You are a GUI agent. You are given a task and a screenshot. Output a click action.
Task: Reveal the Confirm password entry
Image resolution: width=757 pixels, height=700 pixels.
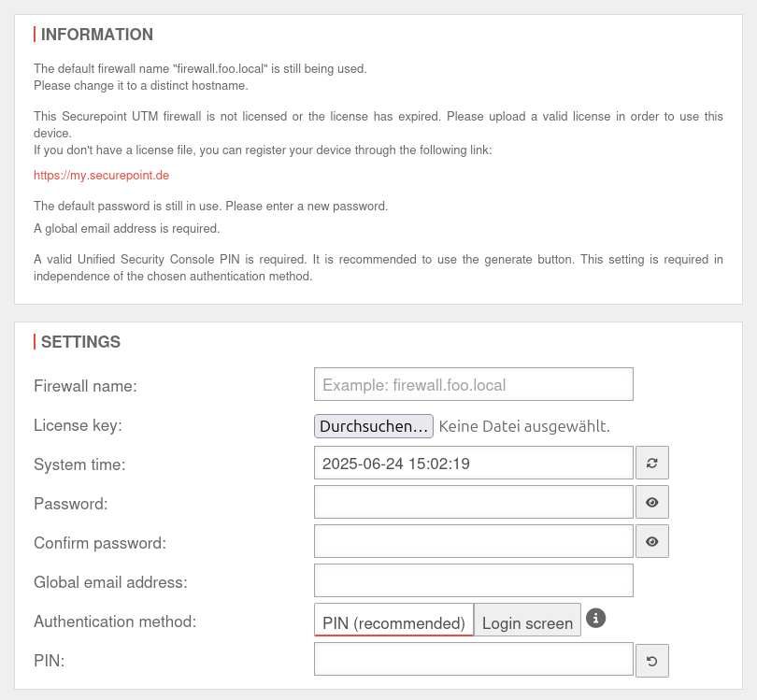point(651,541)
